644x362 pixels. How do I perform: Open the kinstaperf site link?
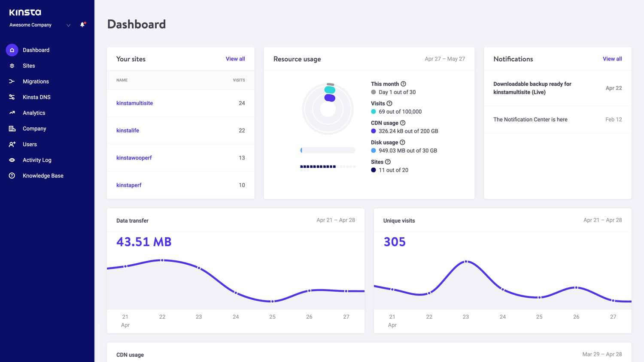pyautogui.click(x=129, y=185)
